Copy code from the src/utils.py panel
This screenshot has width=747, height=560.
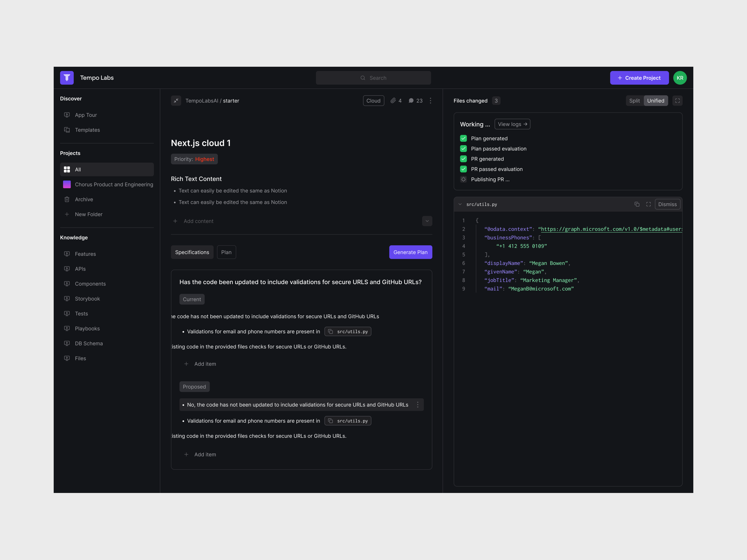[x=637, y=204]
